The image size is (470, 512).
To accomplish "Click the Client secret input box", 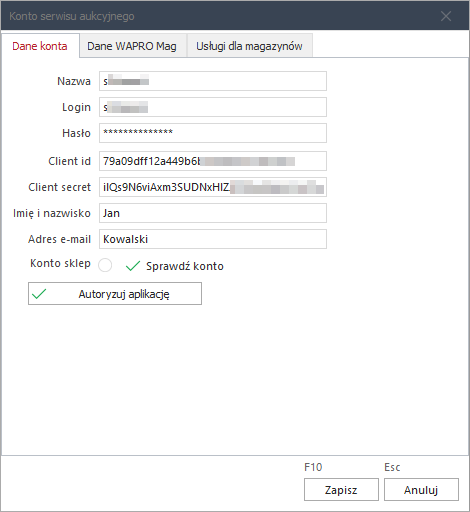I will 213,187.
